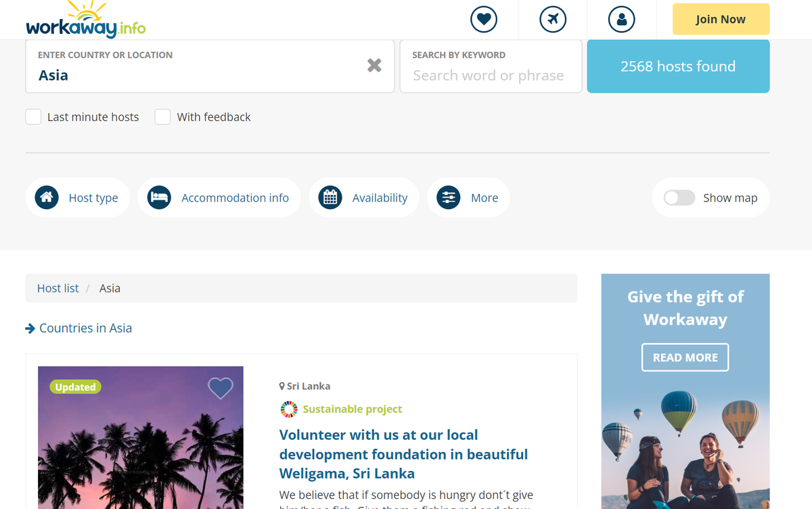Open the Accommodation info filter

point(219,198)
